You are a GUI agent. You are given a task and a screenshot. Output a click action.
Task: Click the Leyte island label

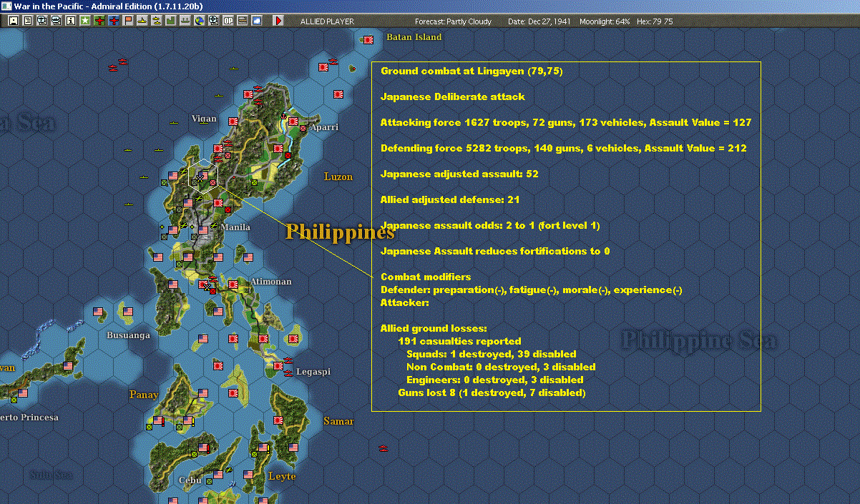click(282, 476)
